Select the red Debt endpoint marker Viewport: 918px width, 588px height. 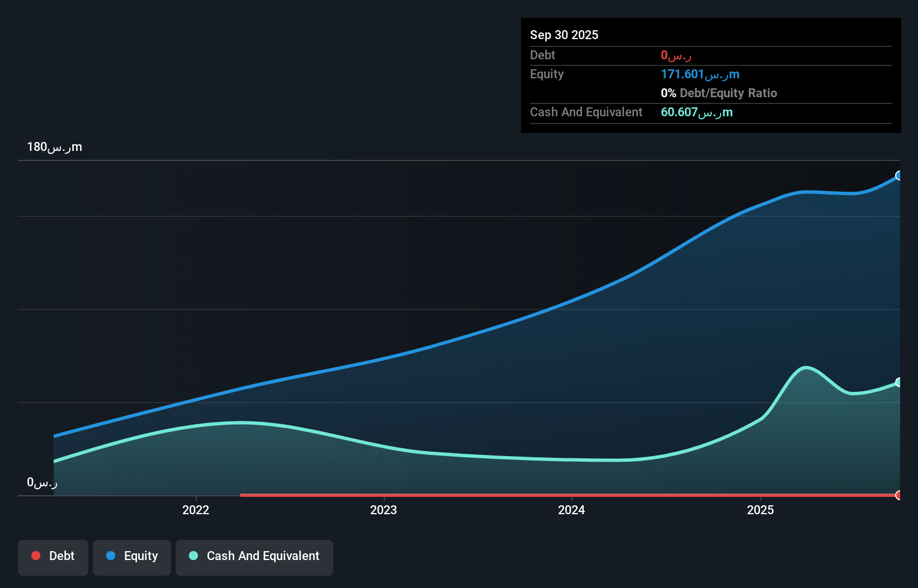click(899, 495)
